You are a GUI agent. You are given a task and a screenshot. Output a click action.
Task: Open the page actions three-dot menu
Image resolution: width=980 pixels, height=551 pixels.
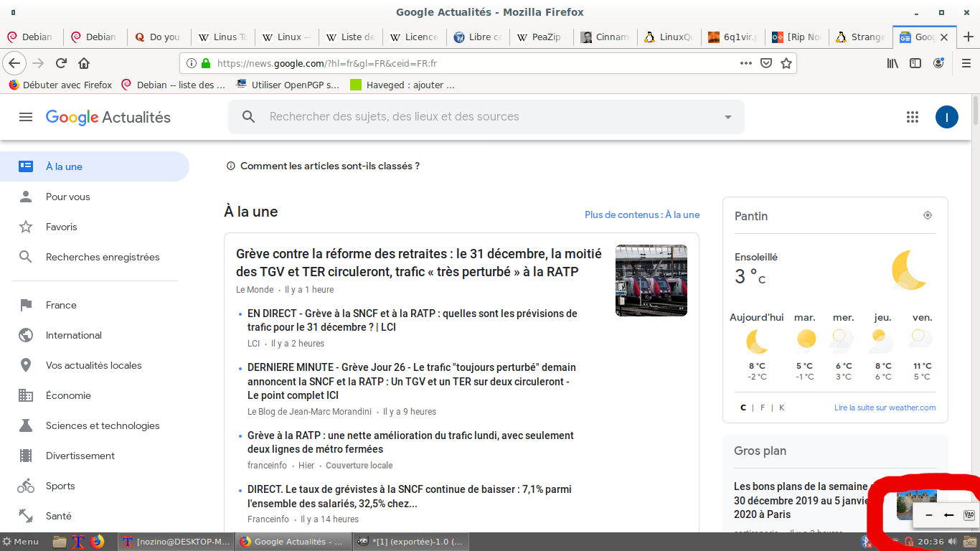[746, 63]
